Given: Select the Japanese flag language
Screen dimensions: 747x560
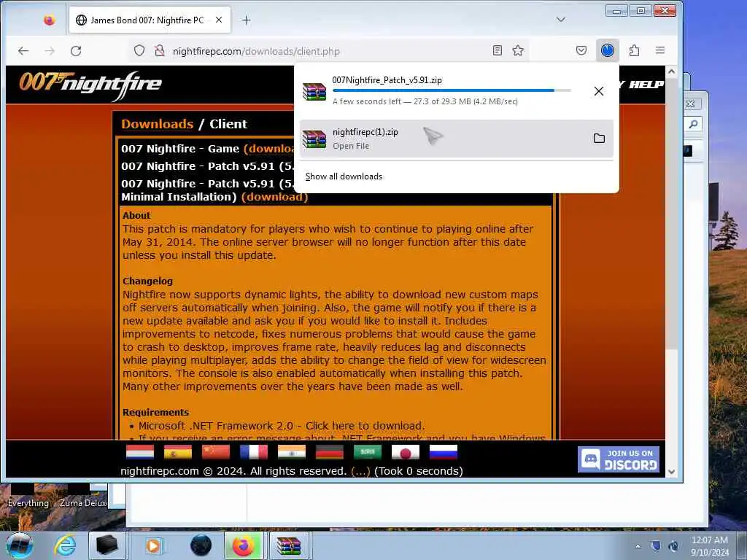Looking at the screenshot, I should 406,452.
